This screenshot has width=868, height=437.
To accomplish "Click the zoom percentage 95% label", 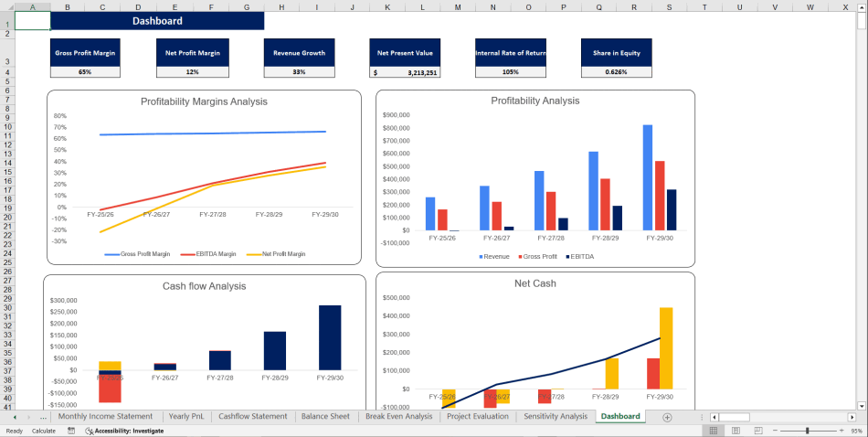I will [856, 431].
